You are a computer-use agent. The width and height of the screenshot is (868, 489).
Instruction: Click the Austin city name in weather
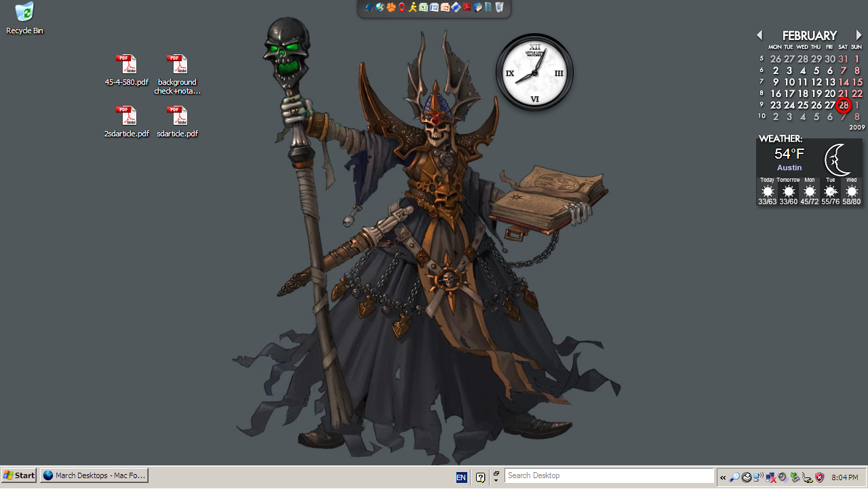pos(789,168)
